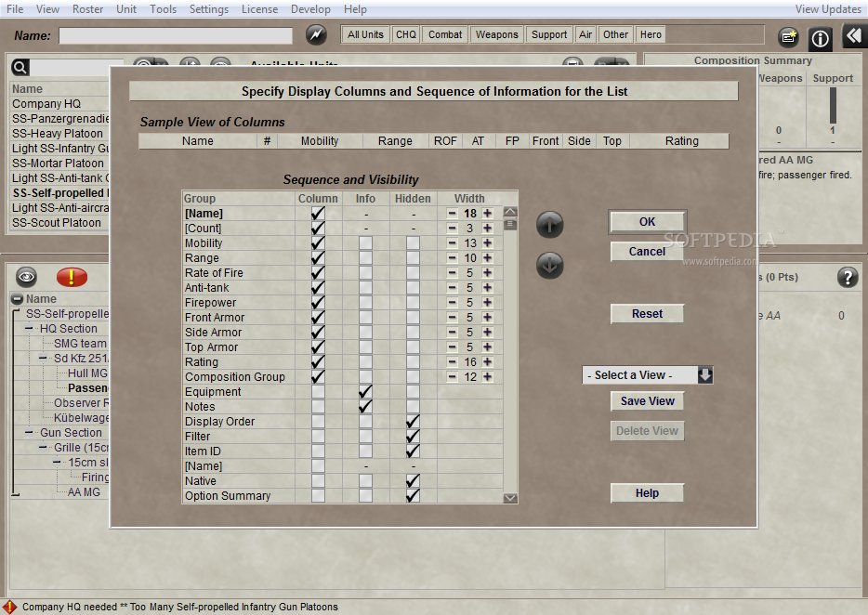Uncheck Column checkbox for Rate of Fire

(318, 272)
